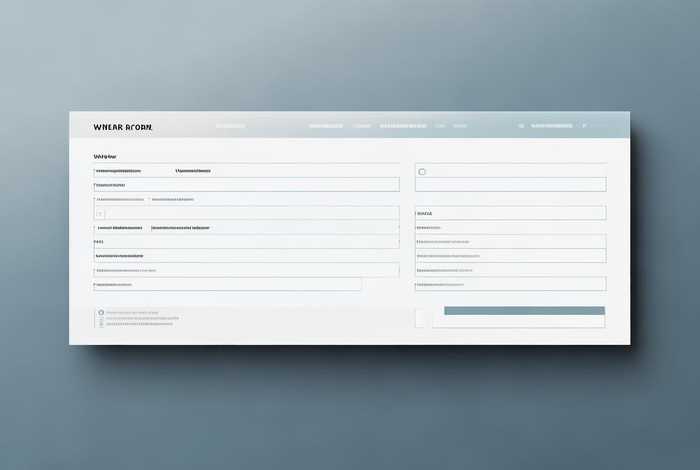Click the shorter last input field in left column
The image size is (700, 470).
[x=227, y=285]
